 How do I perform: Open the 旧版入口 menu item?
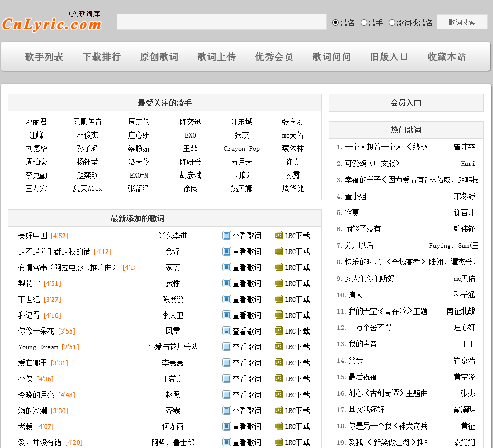(389, 57)
